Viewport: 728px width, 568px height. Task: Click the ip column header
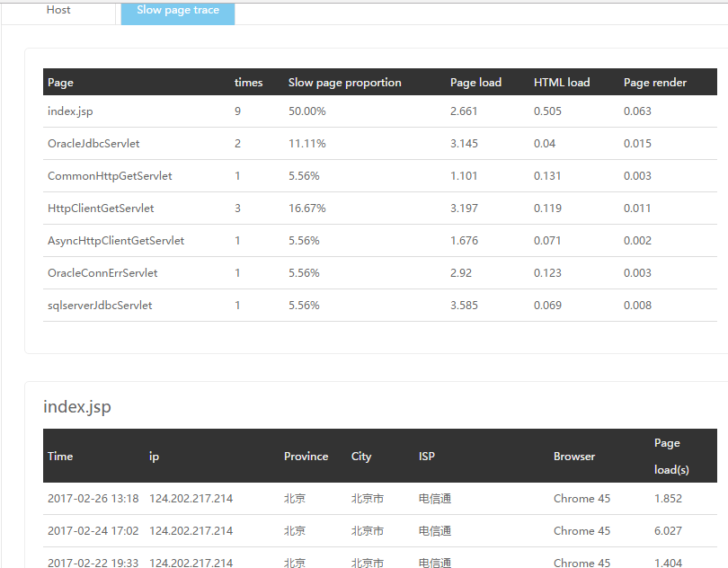(x=154, y=457)
